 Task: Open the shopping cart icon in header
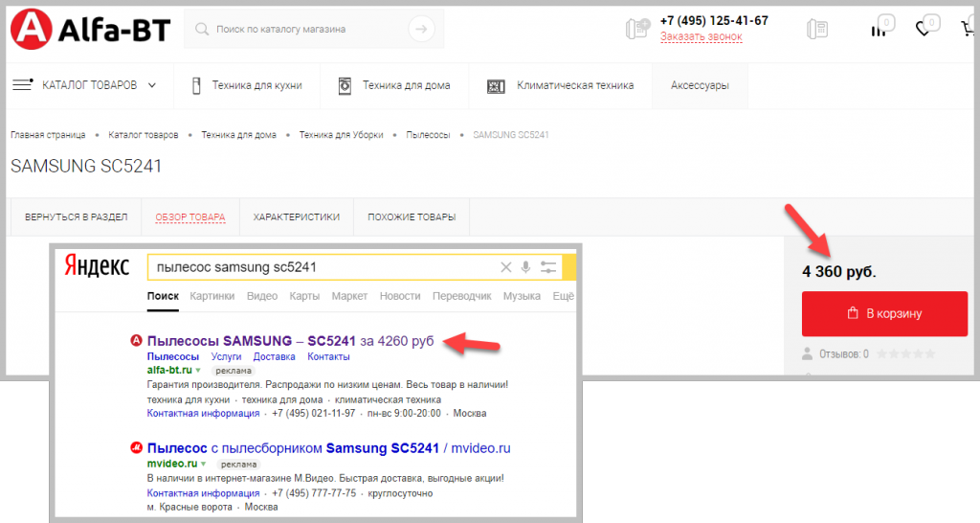[x=969, y=29]
